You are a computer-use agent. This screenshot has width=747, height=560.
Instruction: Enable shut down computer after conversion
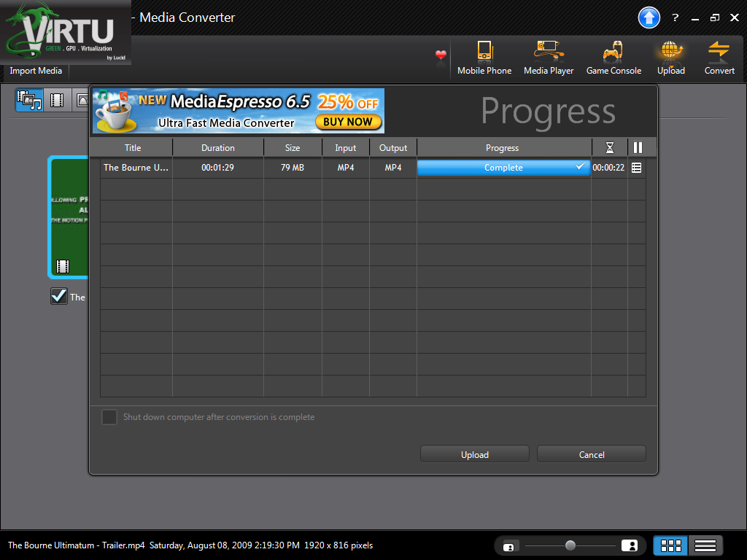click(109, 417)
